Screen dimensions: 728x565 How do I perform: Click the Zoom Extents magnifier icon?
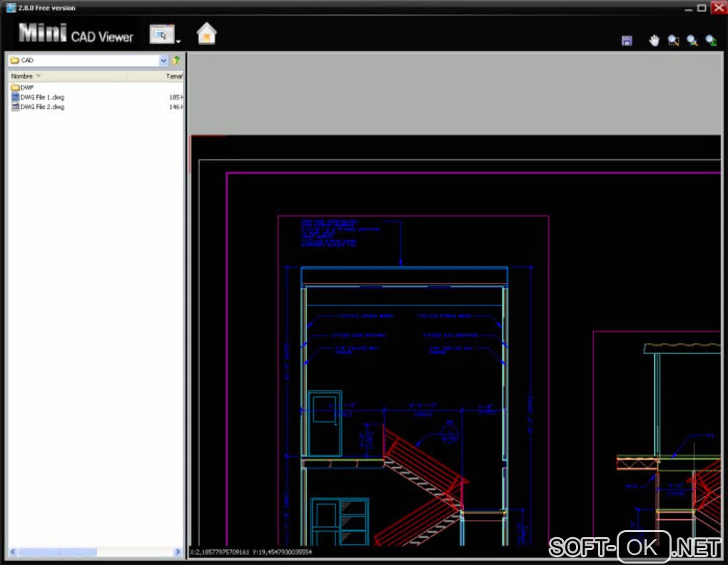692,41
